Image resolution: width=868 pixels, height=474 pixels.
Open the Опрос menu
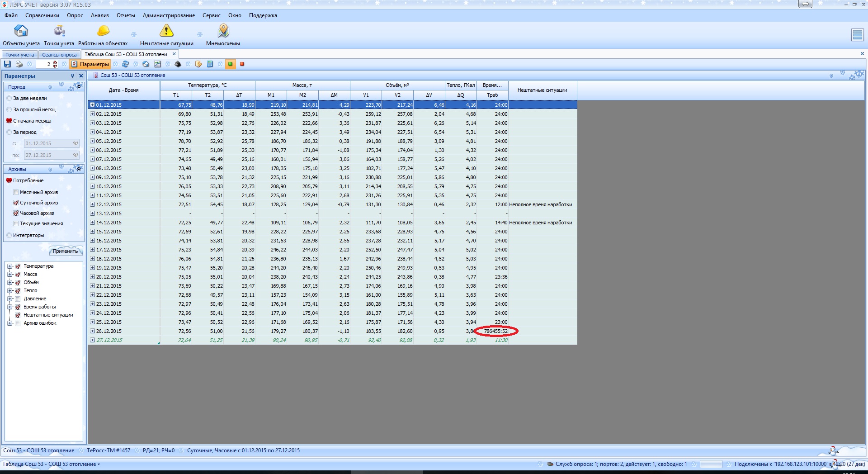coord(75,15)
